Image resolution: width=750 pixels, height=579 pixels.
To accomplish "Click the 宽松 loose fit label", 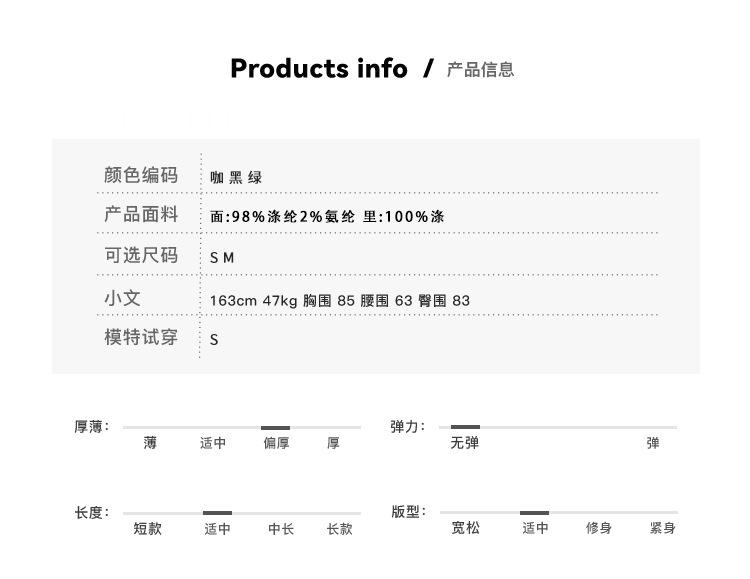I will [465, 528].
